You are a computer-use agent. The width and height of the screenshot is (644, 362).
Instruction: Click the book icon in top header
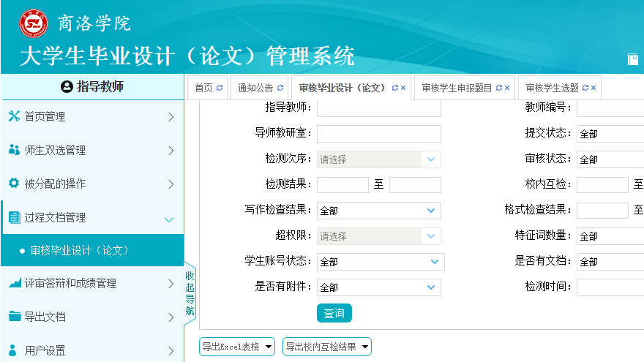(633, 60)
